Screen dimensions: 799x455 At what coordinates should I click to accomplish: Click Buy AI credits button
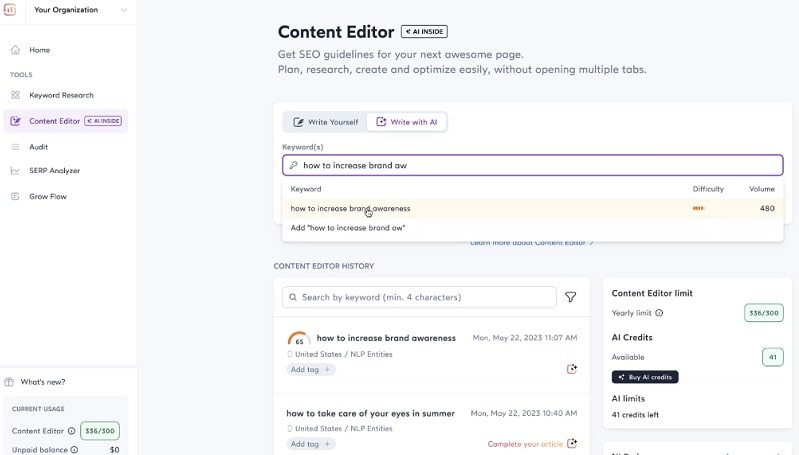point(645,377)
